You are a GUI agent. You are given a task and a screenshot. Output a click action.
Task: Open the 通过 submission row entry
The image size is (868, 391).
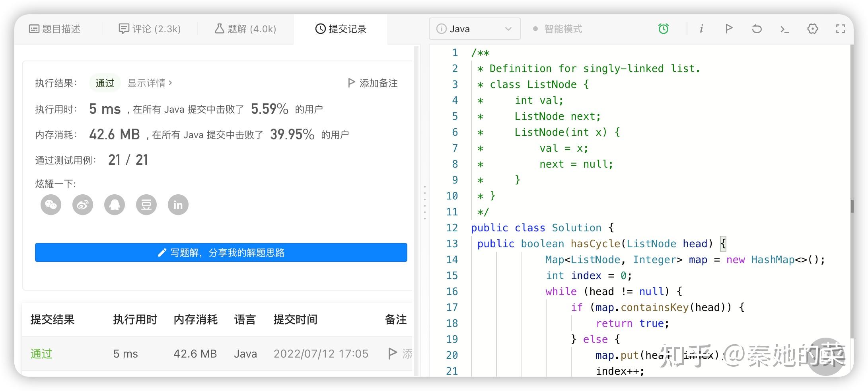pyautogui.click(x=41, y=354)
